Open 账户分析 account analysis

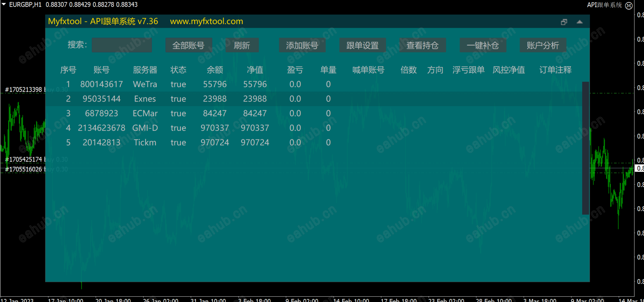click(543, 45)
